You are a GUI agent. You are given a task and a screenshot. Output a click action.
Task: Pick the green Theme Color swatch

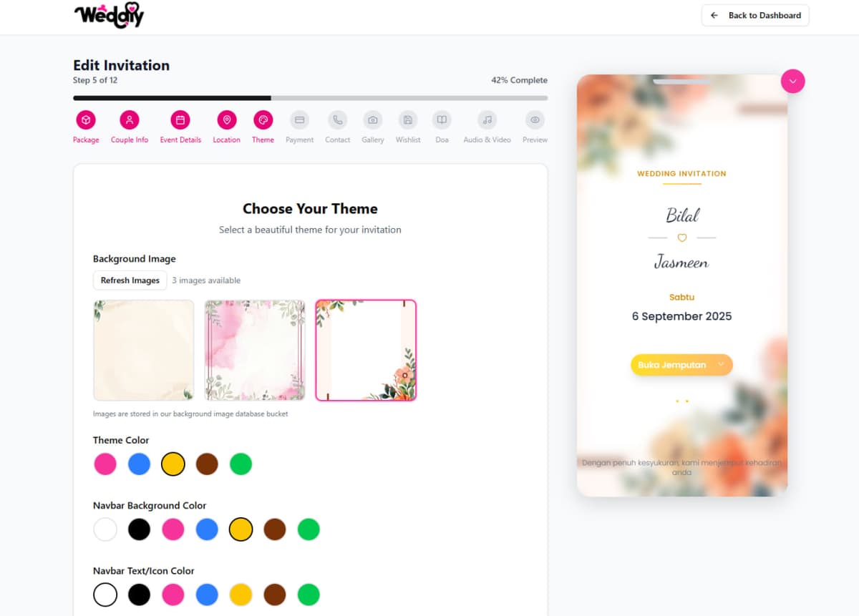241,464
